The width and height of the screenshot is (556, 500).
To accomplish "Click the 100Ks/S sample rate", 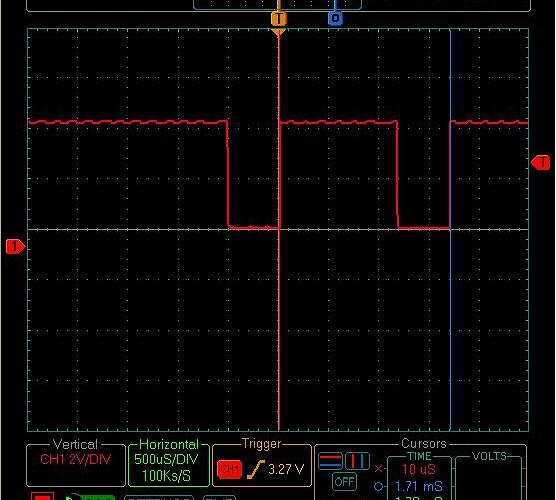I will [x=166, y=476].
